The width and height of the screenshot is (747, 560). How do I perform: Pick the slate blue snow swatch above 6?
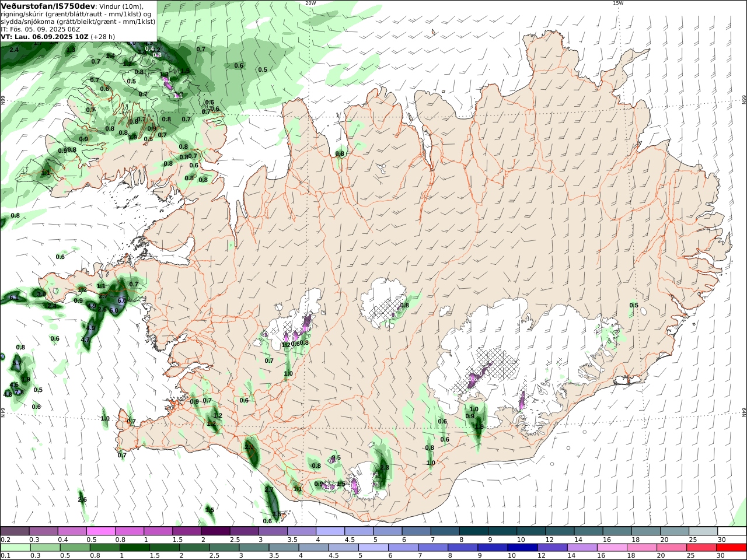click(x=415, y=531)
